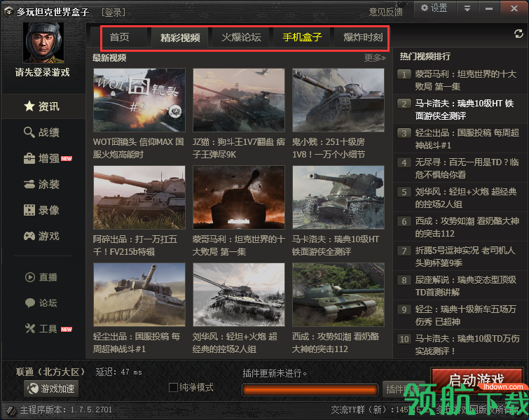Image resolution: width=529 pixels, height=420 pixels.
Task: Open rank 4 无尽寻 百无一用是TD entry
Action: (460, 168)
